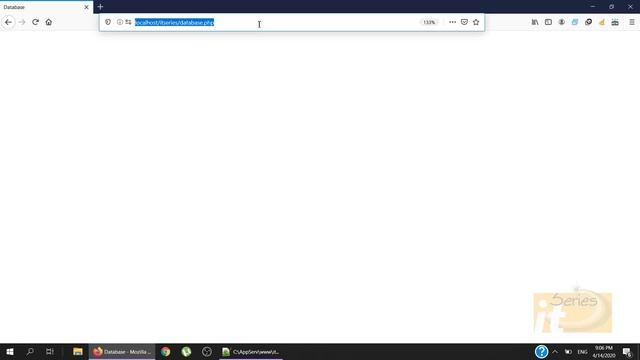Reload the current page
Screen dimensions: 640x360
36,22
